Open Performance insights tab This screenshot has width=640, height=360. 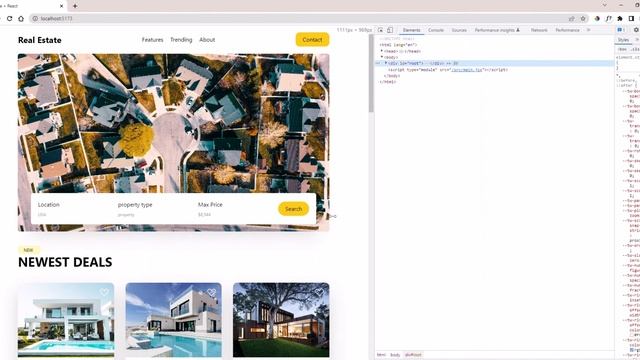click(x=497, y=30)
